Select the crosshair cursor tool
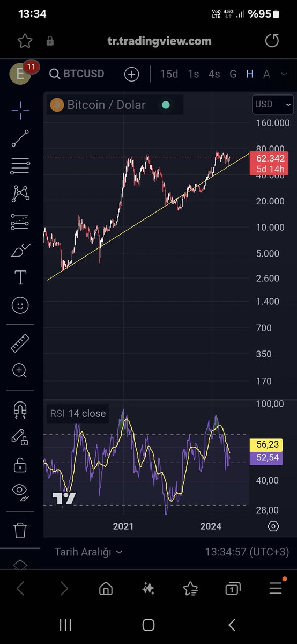Viewport: 297px width, 644px height. [20, 111]
